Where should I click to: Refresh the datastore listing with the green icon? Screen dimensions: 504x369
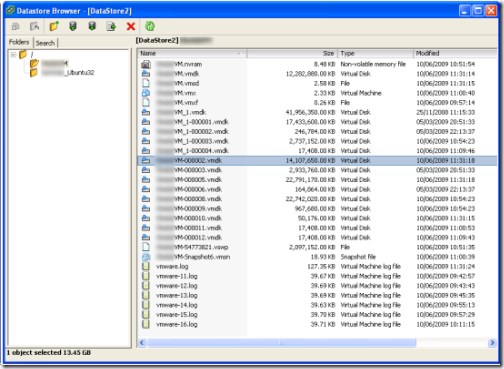(x=150, y=26)
